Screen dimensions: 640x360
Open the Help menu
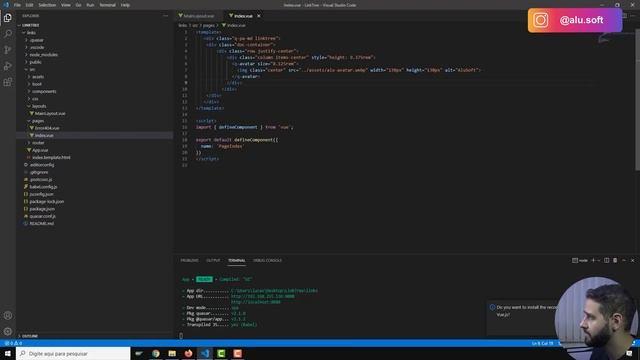pyautogui.click(x=125, y=5)
